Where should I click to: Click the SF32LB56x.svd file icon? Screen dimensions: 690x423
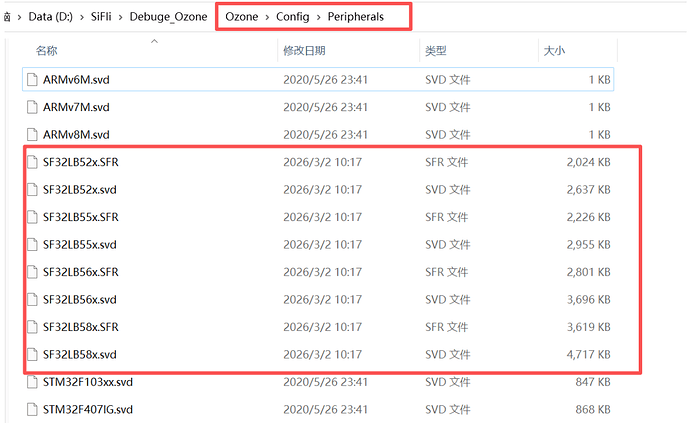click(x=32, y=299)
